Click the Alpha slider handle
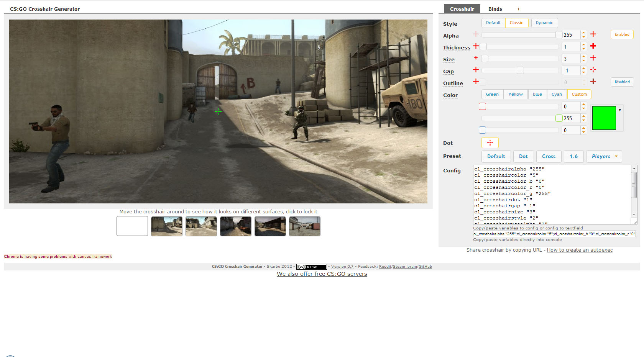644x357 pixels. tap(559, 35)
